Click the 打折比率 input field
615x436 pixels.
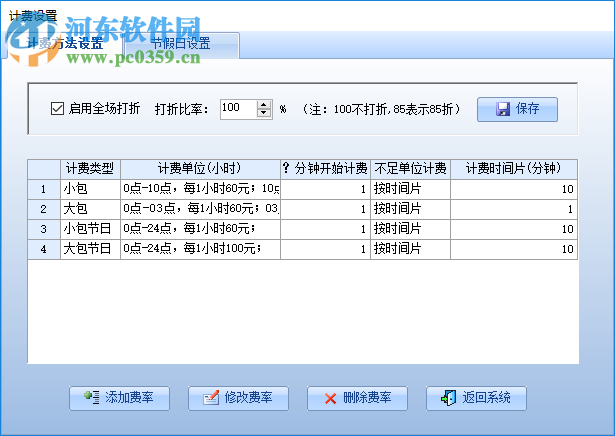[x=239, y=109]
